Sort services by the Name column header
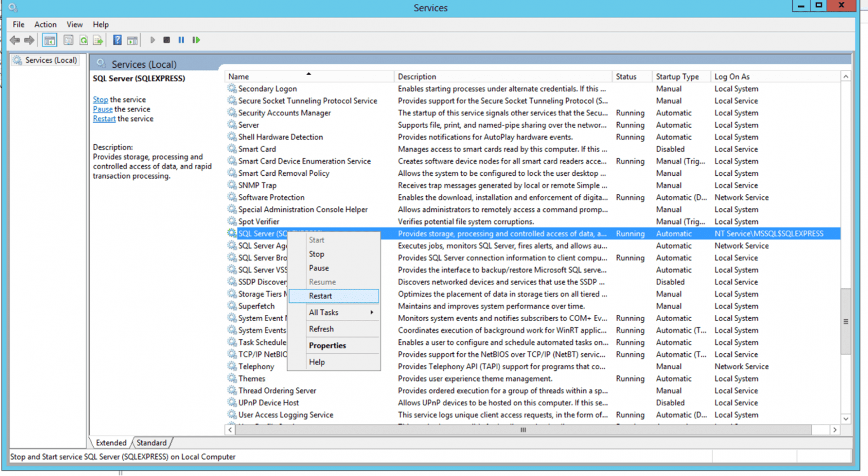 (x=238, y=77)
